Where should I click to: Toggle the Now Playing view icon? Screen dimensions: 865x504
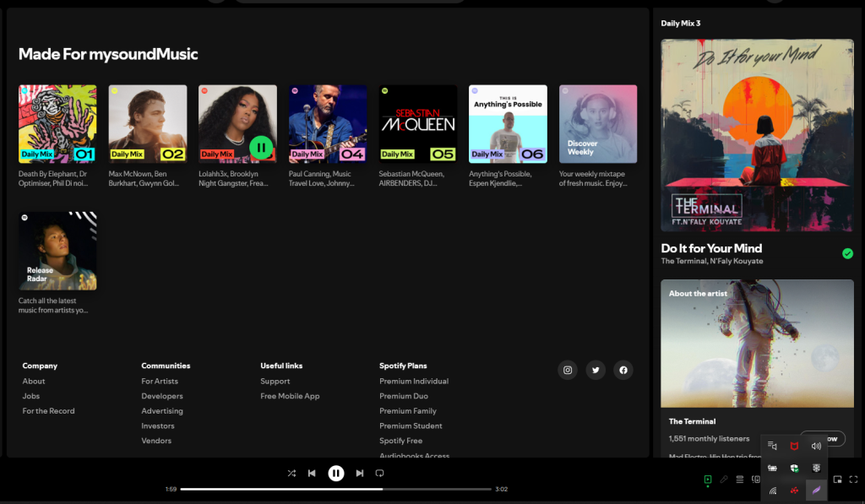pyautogui.click(x=708, y=480)
